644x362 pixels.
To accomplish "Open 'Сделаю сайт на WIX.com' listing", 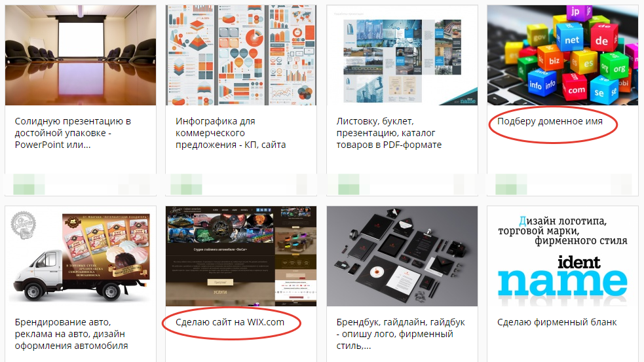I will (230, 322).
